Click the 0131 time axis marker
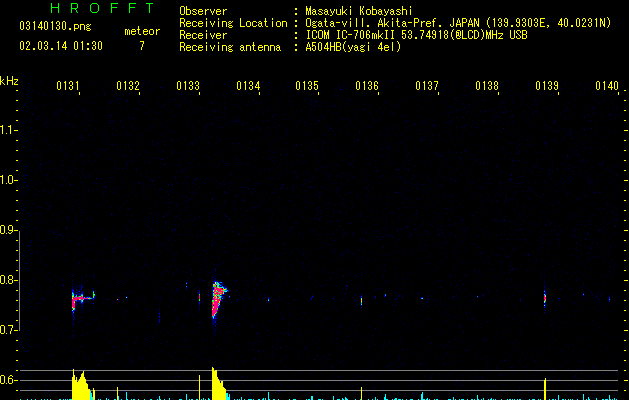This screenshot has width=629, height=400. (x=68, y=86)
